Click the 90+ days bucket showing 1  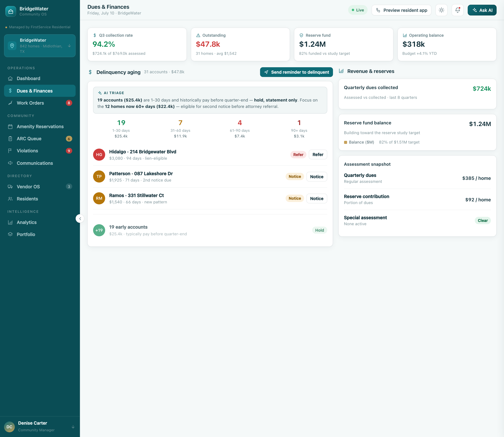[x=299, y=129]
